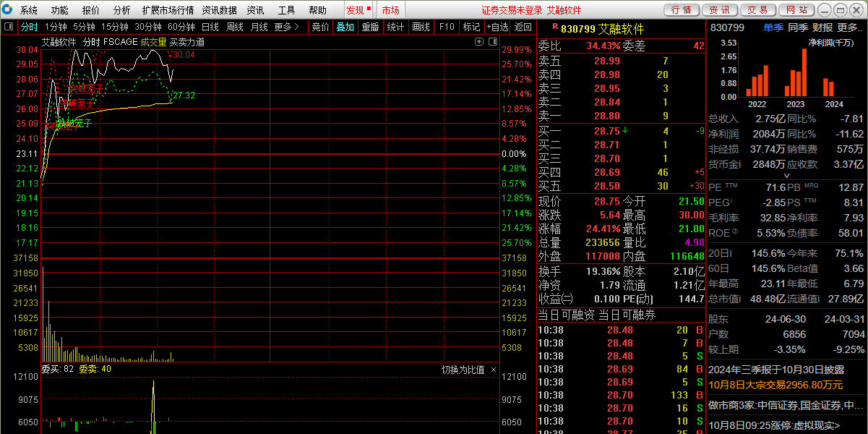Click the green down-arrow next to 买一 price
This screenshot has width=868, height=434.
(625, 131)
